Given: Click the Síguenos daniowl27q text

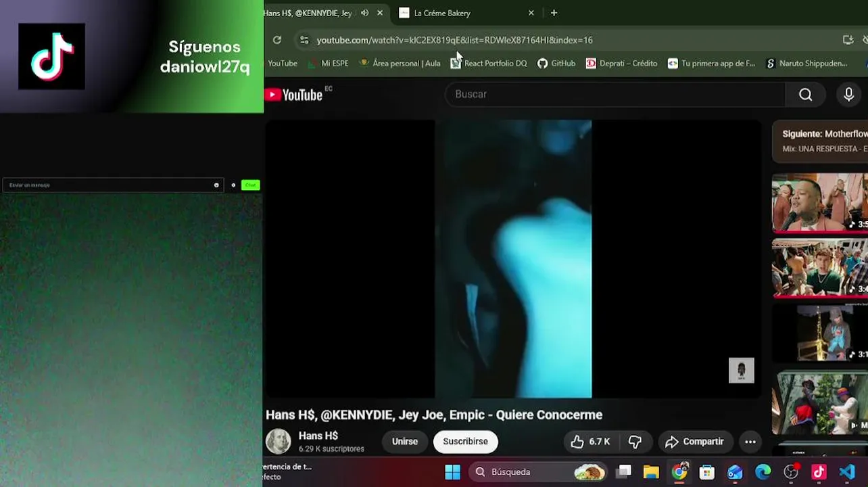Looking at the screenshot, I should tap(204, 57).
